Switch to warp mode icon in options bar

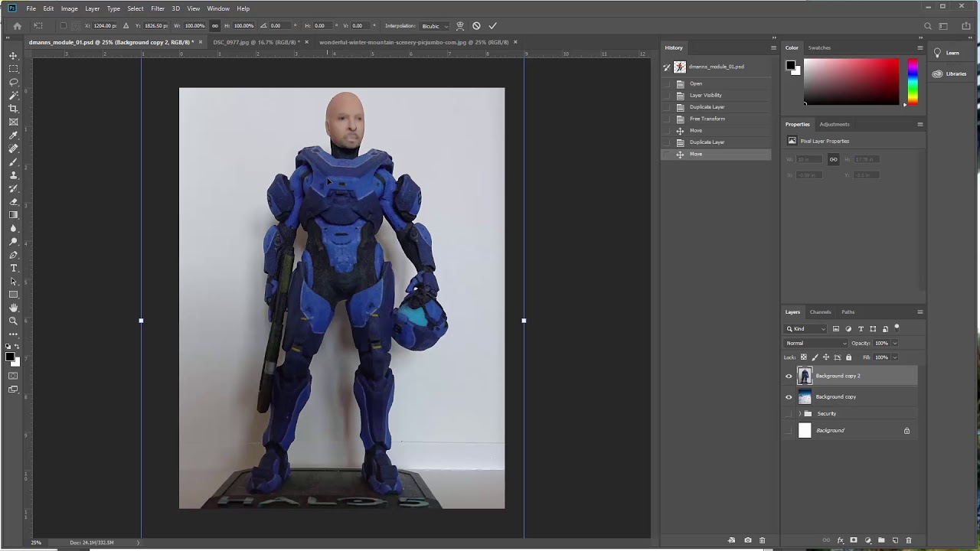click(x=460, y=25)
